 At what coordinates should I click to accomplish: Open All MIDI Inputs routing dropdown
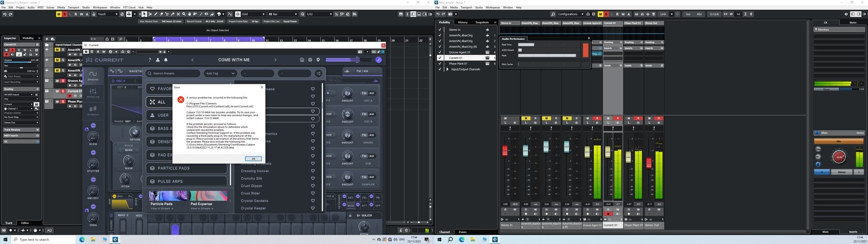click(x=21, y=94)
